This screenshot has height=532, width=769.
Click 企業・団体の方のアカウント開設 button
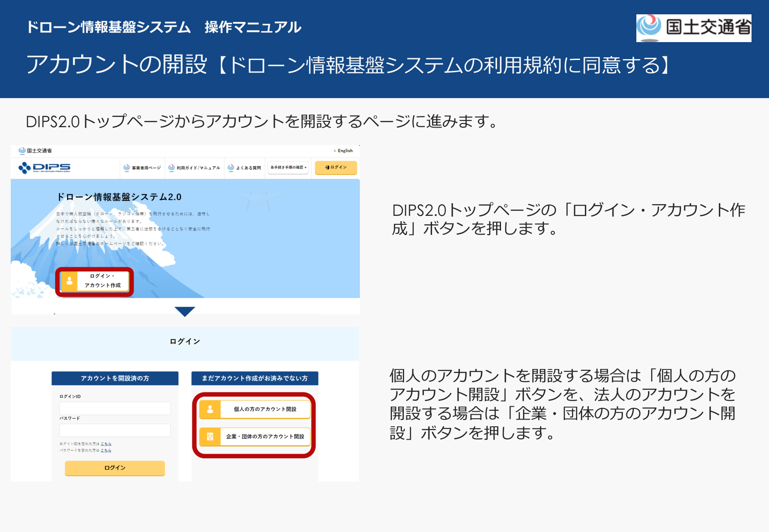click(x=255, y=437)
